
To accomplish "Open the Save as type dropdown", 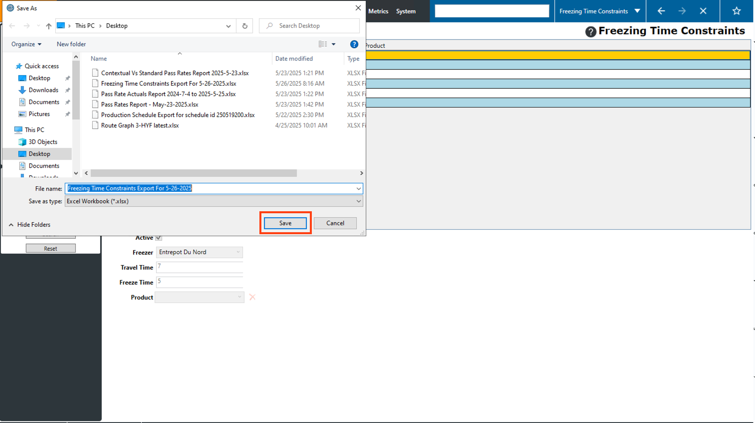I will point(357,201).
